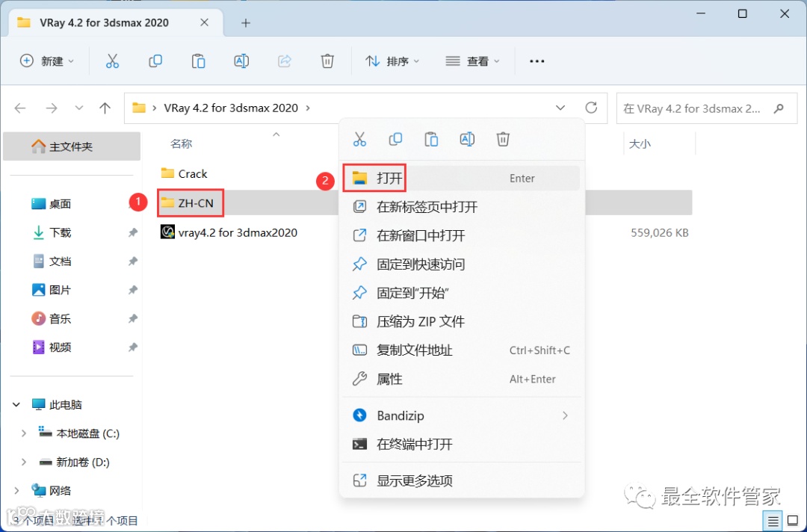
Task: Unpin 视频 using its pin icon
Action: 132,347
